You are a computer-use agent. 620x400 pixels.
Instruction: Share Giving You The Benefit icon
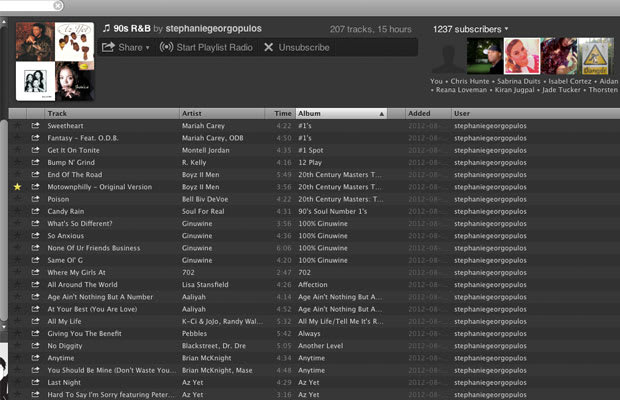coord(36,334)
